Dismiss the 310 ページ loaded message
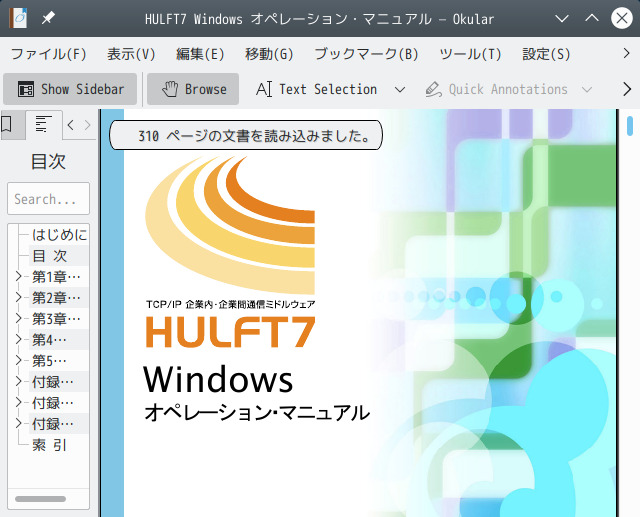Viewport: 640px width, 517px height. click(x=246, y=135)
